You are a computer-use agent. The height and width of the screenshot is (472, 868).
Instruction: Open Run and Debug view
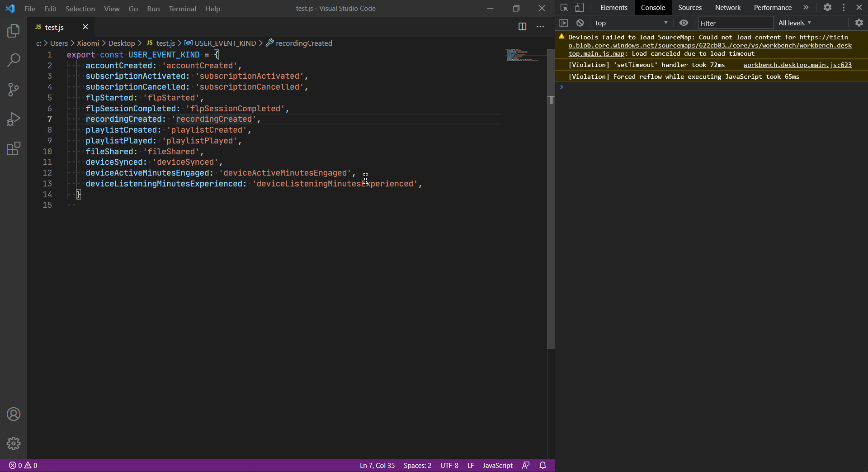pyautogui.click(x=14, y=119)
